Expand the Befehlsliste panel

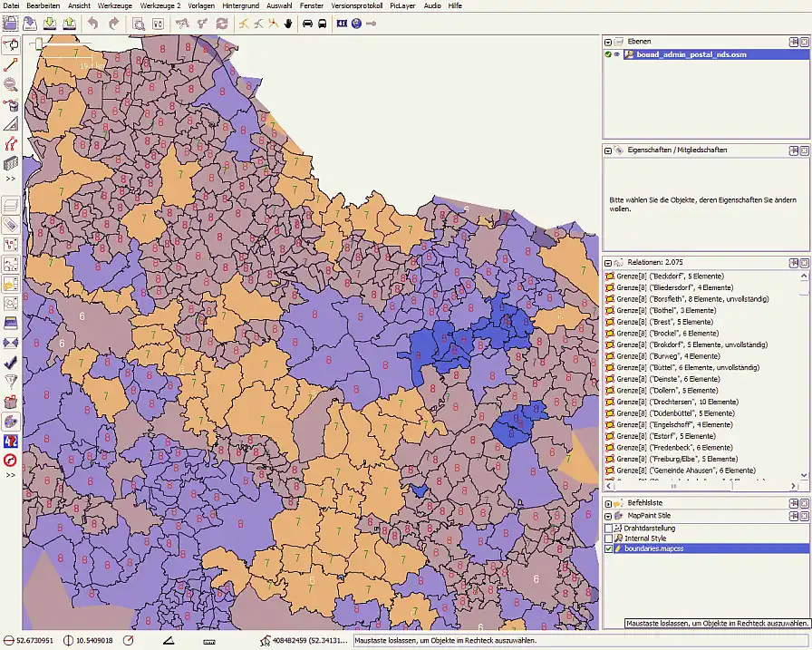click(x=609, y=502)
